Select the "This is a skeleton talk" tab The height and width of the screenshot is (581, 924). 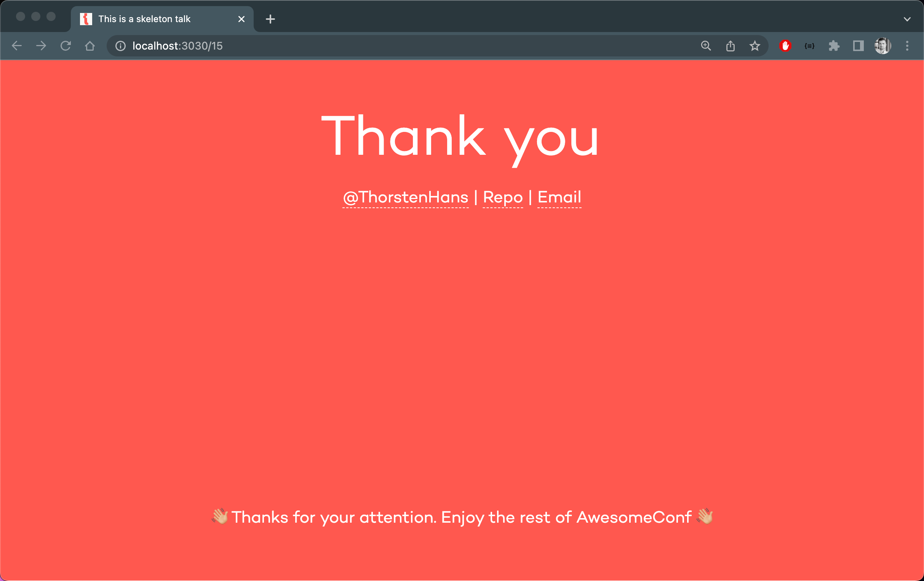[x=153, y=19]
